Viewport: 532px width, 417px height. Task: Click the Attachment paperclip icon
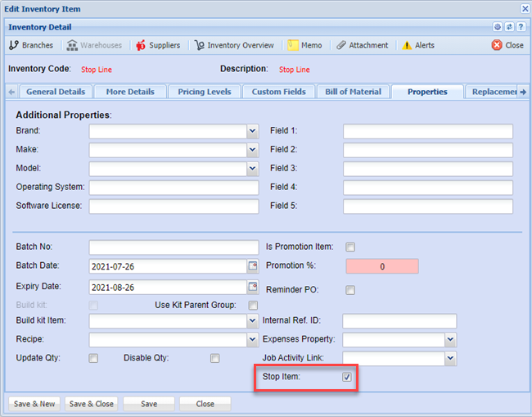(341, 45)
